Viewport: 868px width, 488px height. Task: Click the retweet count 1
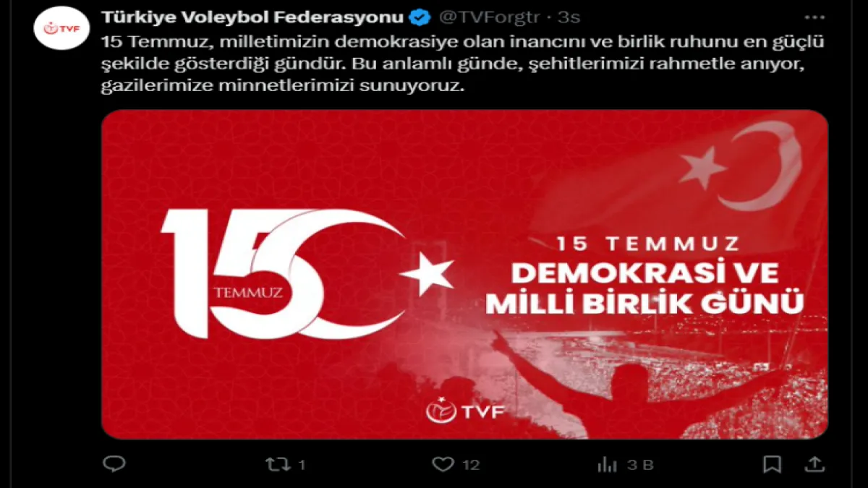[x=302, y=465]
